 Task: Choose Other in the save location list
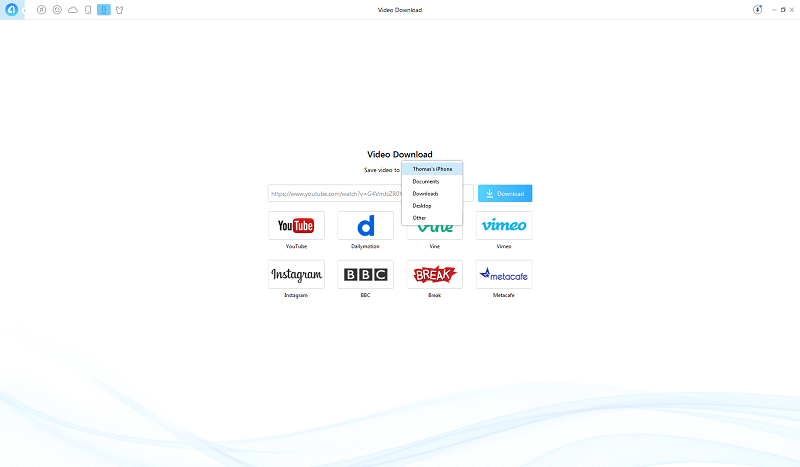pyautogui.click(x=432, y=218)
